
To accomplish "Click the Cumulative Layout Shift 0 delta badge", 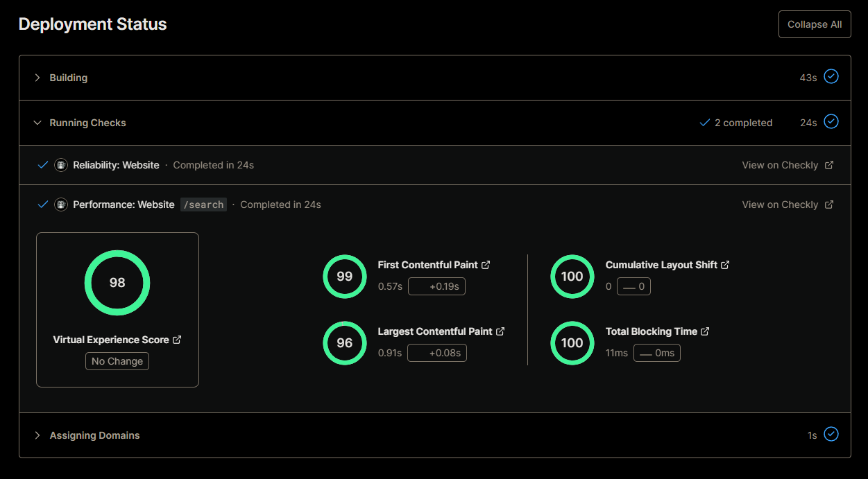I will point(633,286).
